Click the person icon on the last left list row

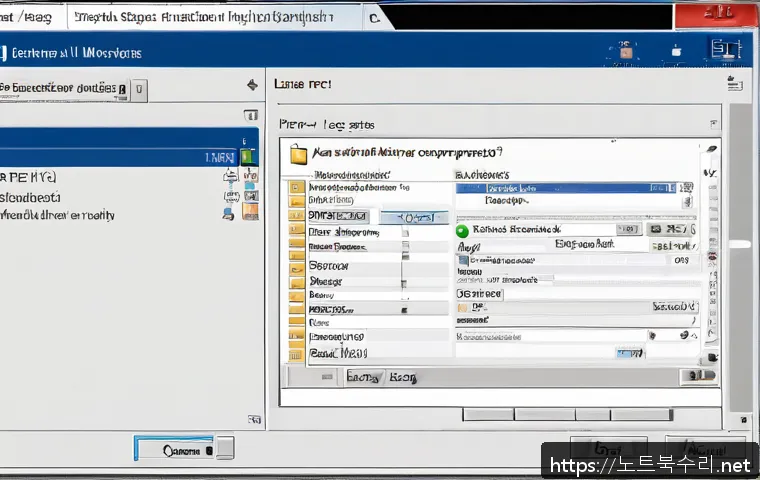pos(228,213)
